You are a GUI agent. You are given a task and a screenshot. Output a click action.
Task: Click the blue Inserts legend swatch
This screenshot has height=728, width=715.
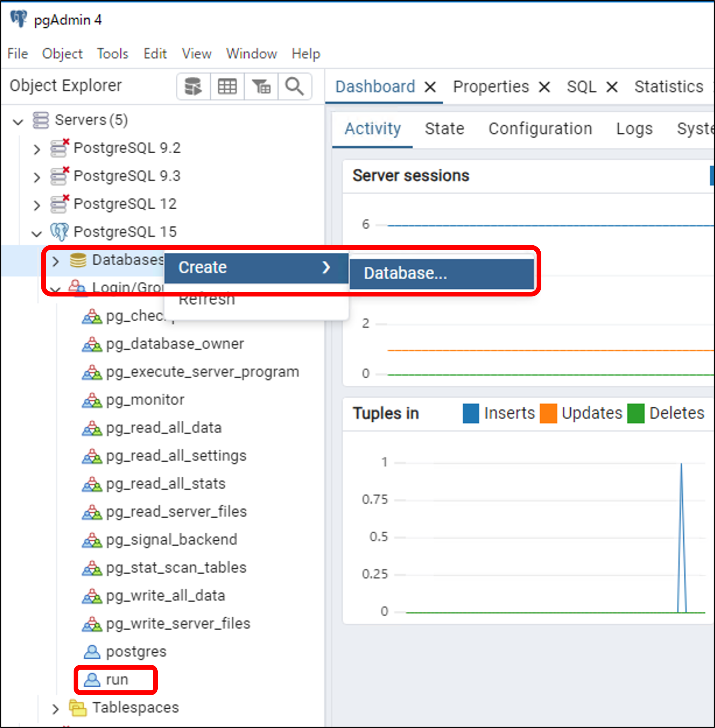[x=471, y=414]
